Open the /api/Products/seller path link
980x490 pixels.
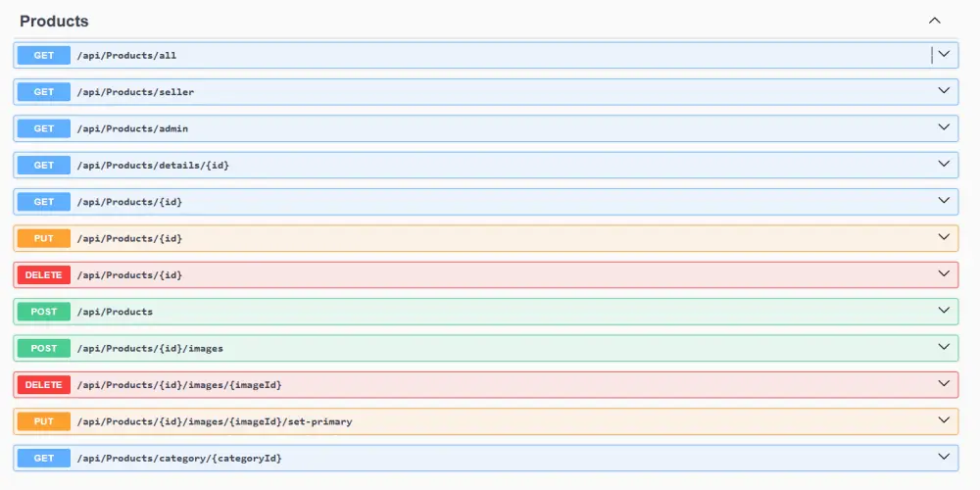pos(135,92)
